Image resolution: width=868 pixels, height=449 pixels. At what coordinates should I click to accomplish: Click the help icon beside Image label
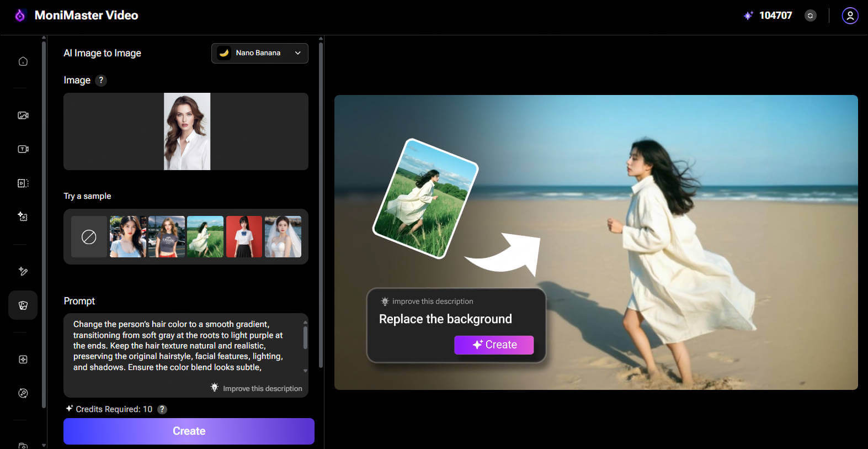tap(101, 80)
